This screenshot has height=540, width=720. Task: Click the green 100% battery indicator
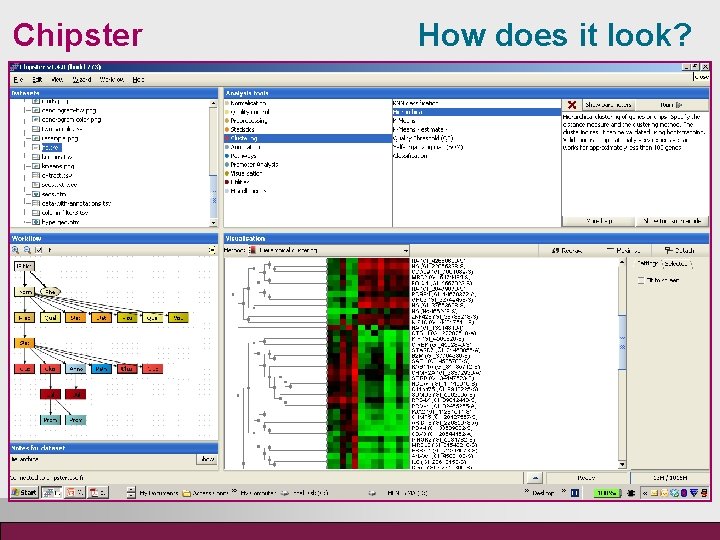tap(607, 493)
